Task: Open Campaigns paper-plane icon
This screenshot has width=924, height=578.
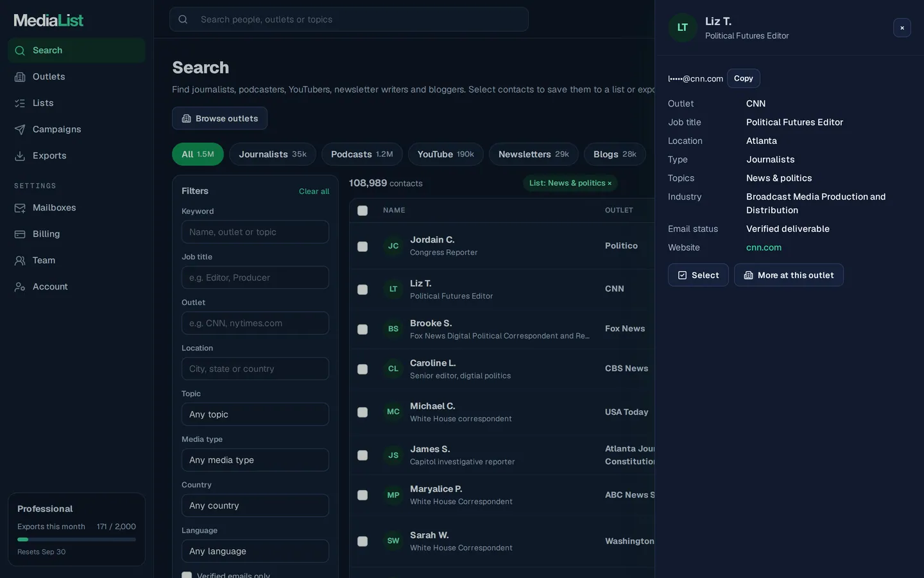Action: (20, 130)
